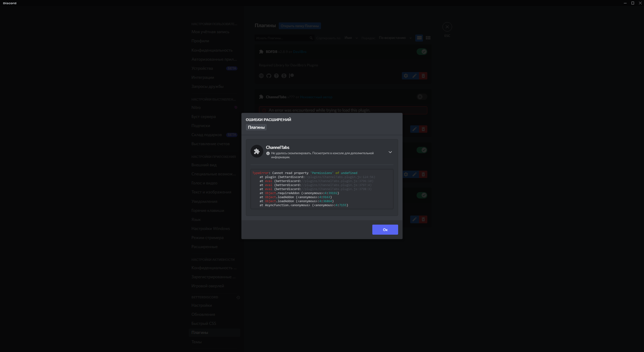
Task: Select Плагины in BetterDiscord sidebar section
Action: [214, 333]
